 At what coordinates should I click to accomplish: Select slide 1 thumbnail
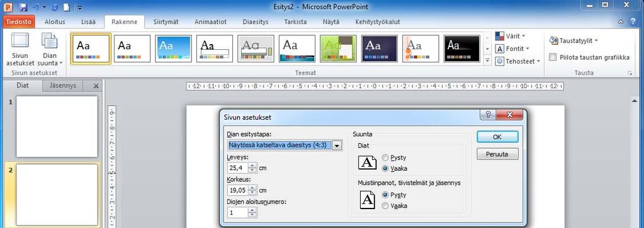click(x=57, y=127)
